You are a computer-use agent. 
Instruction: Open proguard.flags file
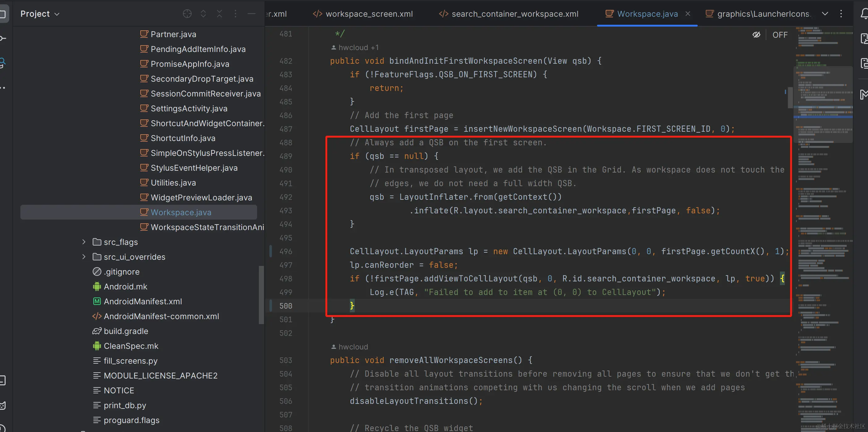coord(126,420)
